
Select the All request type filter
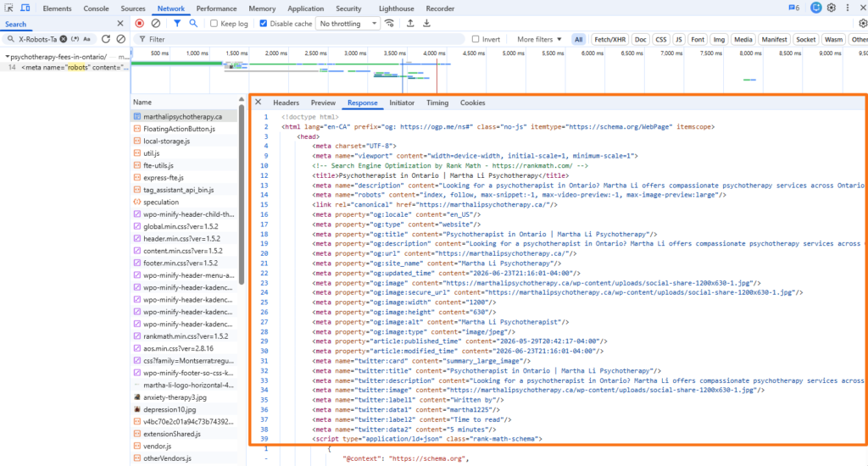coord(578,39)
